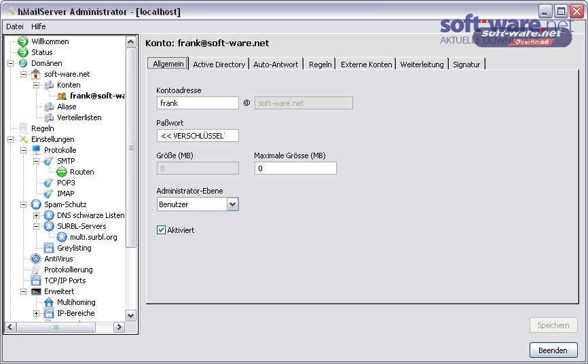Click the soft-ware.net domain house icon

36,74
